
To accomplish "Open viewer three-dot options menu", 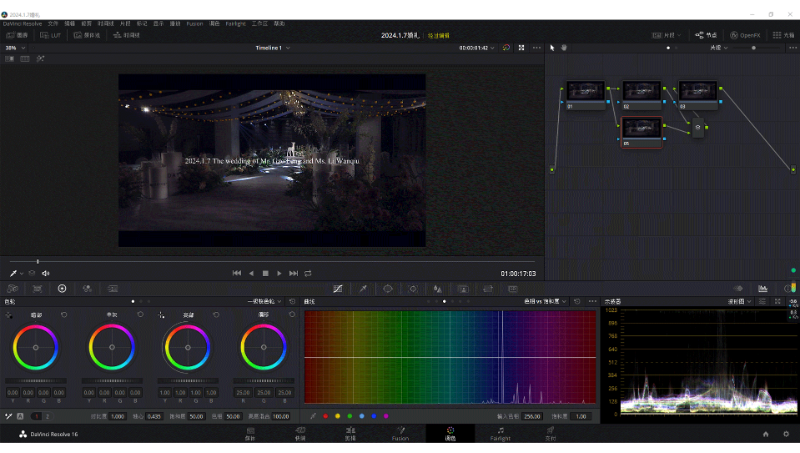I will point(537,48).
